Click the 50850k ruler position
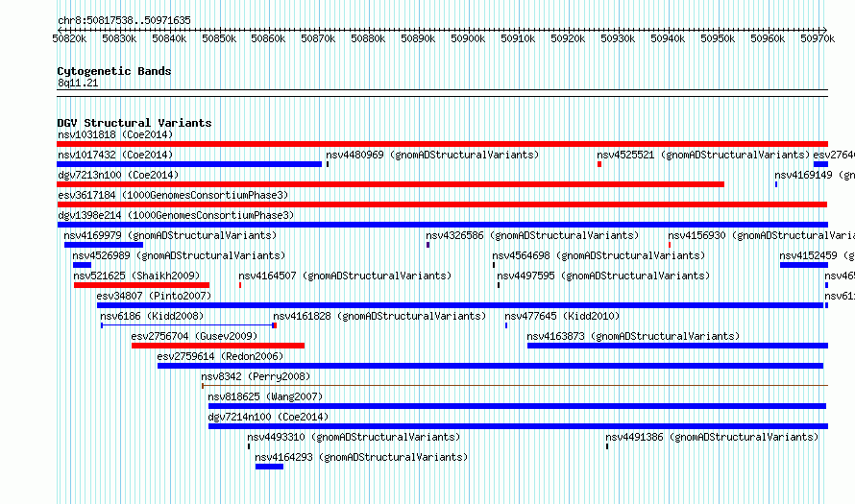The height and width of the screenshot is (504, 855). (219, 38)
